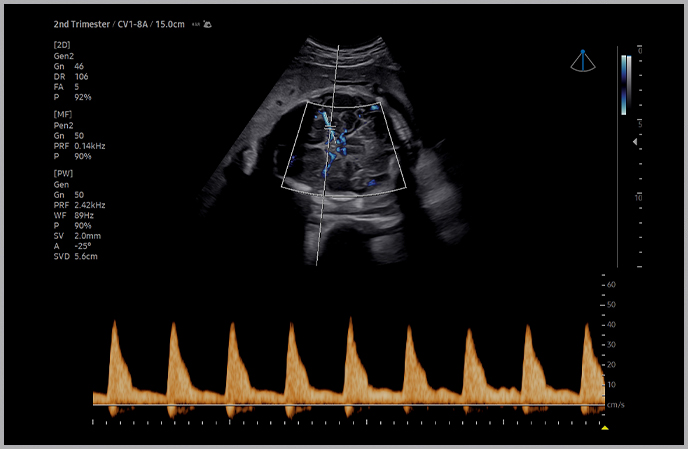Image resolution: width=688 pixels, height=449 pixels.
Task: Click the 2D gain value Gn 46
Action: [68, 66]
